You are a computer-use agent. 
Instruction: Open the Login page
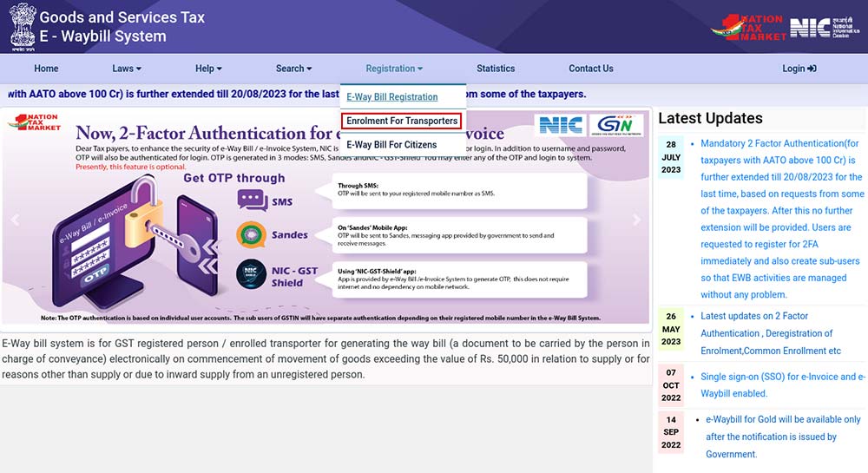point(799,69)
